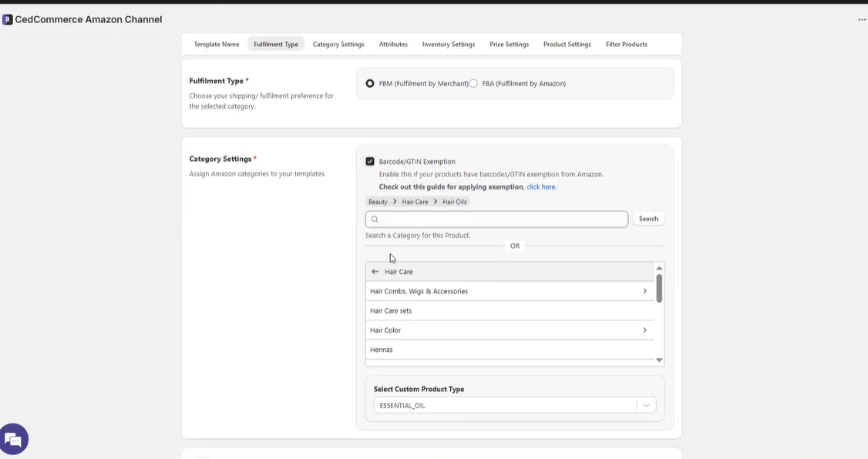Viewport: 868px width, 459px height.
Task: Switch to Price Settings tab
Action: point(509,44)
